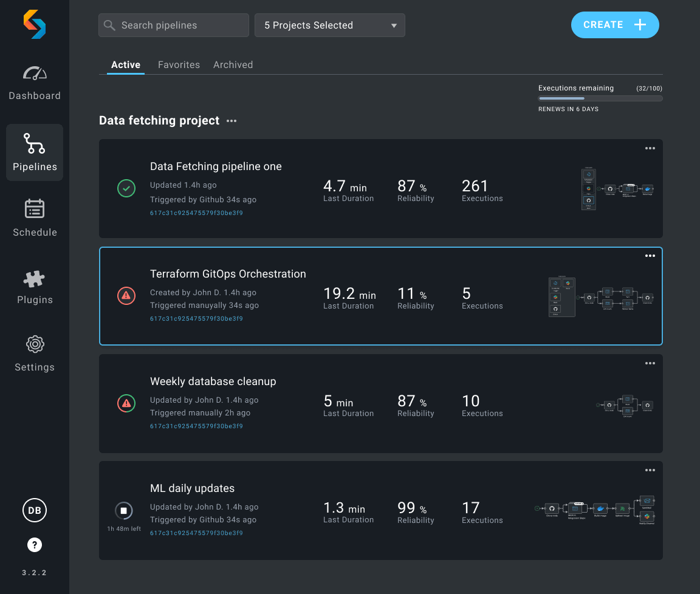Focus the Search pipelines field
Image resolution: width=700 pixels, height=594 pixels.
[x=174, y=26]
